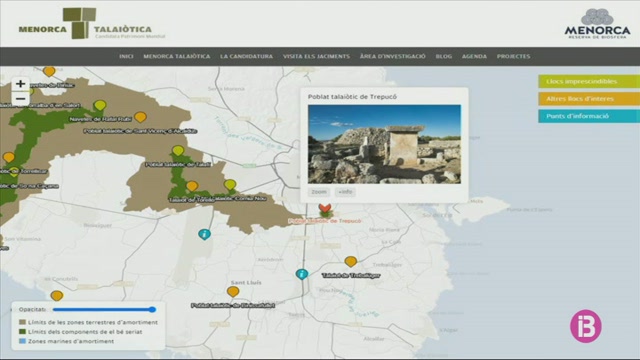This screenshot has width=640, height=360.
Task: Click the orange Talaiot de Trebalúger marker
Action: (x=351, y=261)
